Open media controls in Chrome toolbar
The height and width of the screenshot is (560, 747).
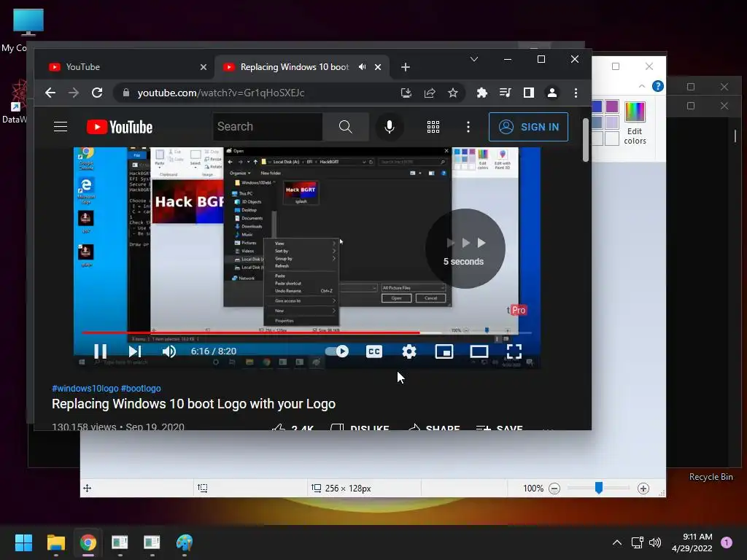505,93
